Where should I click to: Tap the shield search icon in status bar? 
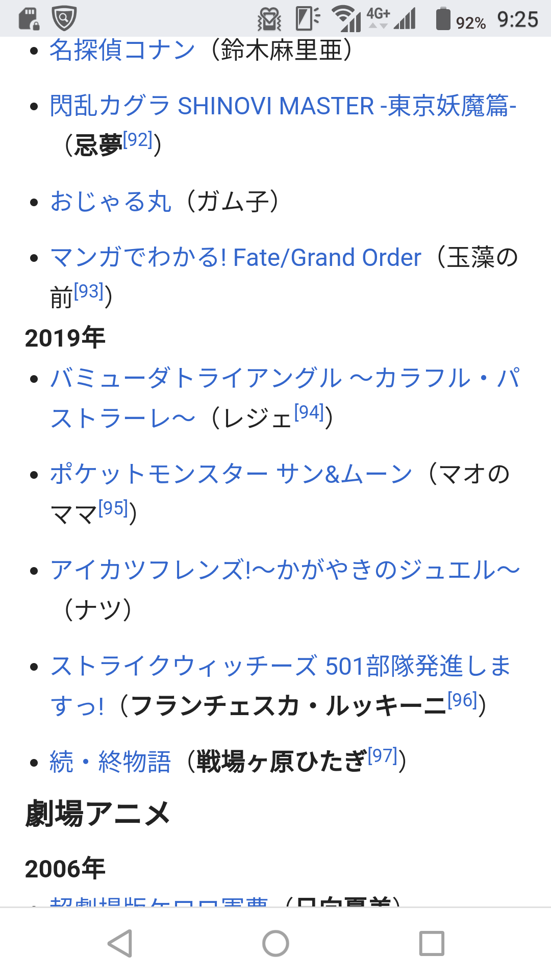(64, 18)
